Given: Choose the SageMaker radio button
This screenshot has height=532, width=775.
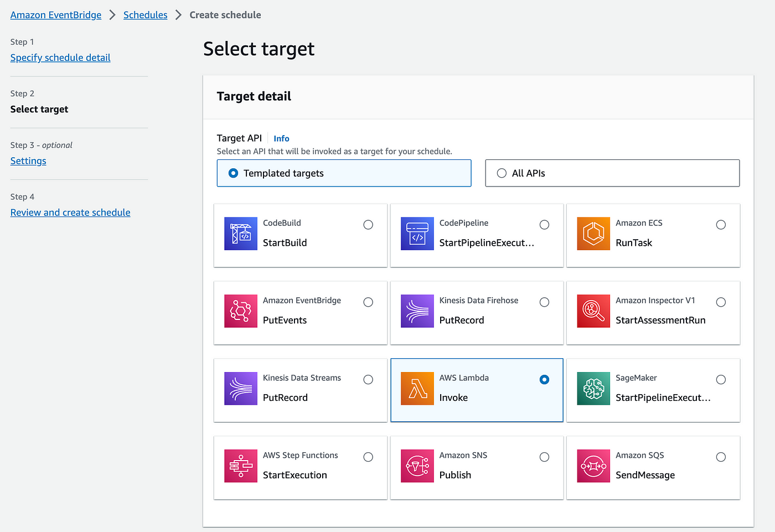Looking at the screenshot, I should pyautogui.click(x=721, y=380).
